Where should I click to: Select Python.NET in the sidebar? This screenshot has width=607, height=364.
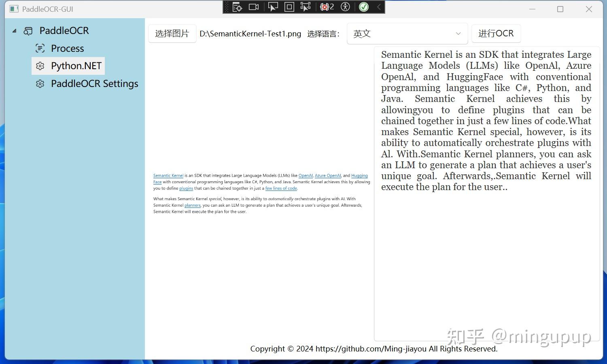76,66
